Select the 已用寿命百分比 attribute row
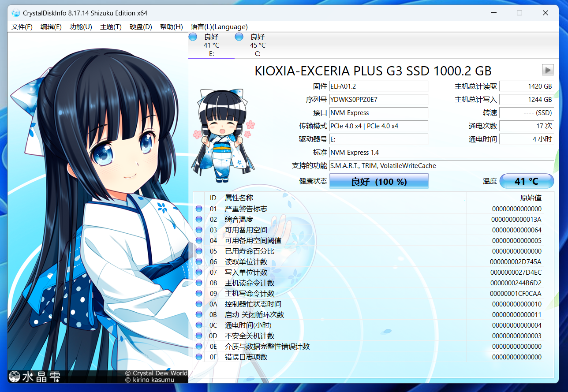This screenshot has height=392, width=568. [369, 251]
